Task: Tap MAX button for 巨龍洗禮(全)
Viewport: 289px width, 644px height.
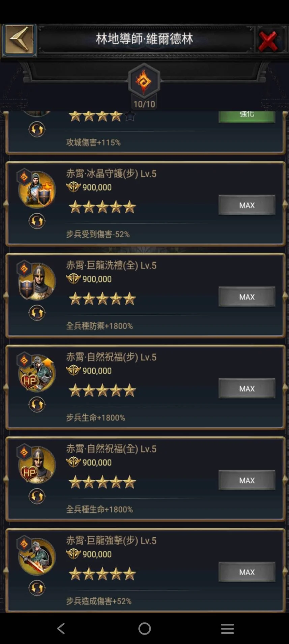Action: click(x=247, y=297)
